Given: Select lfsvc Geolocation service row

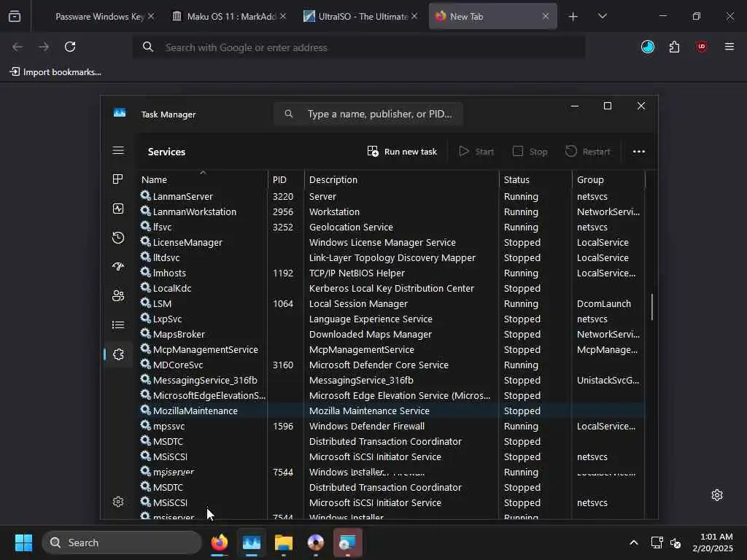Looking at the screenshot, I should [391, 227].
